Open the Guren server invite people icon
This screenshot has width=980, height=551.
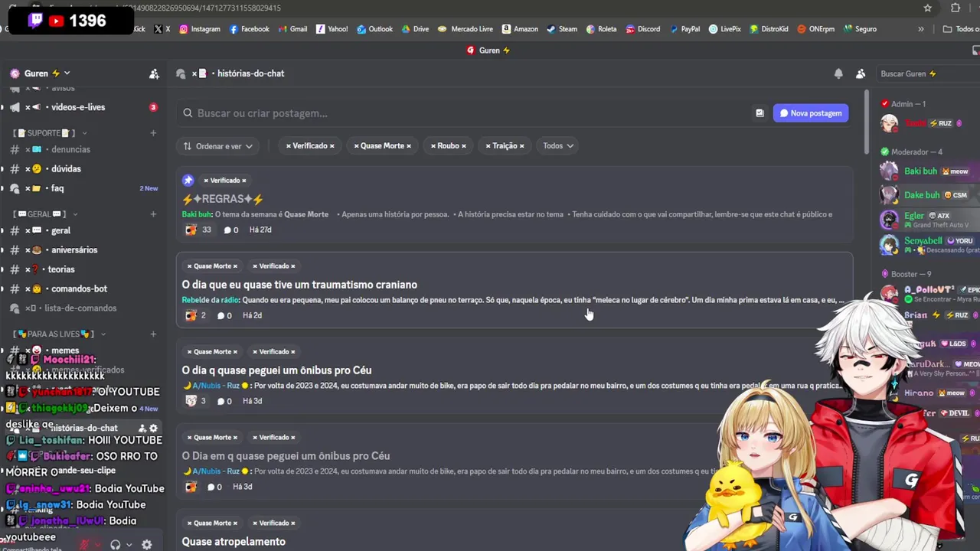(x=154, y=73)
